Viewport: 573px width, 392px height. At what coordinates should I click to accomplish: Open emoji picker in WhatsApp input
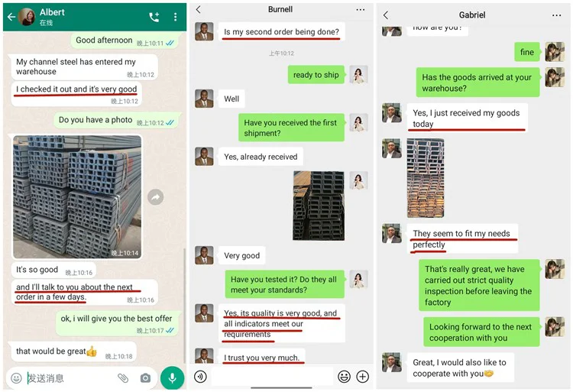pos(17,378)
